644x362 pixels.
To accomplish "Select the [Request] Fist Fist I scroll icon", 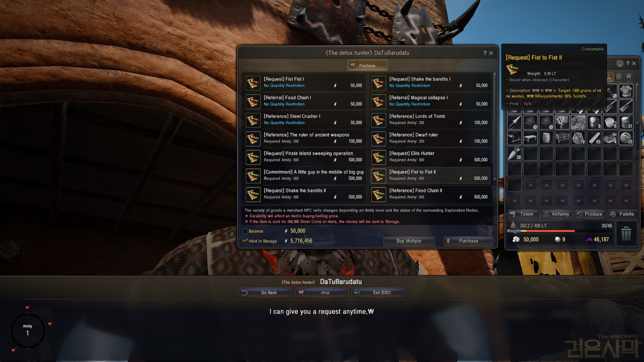I will click(x=253, y=83).
